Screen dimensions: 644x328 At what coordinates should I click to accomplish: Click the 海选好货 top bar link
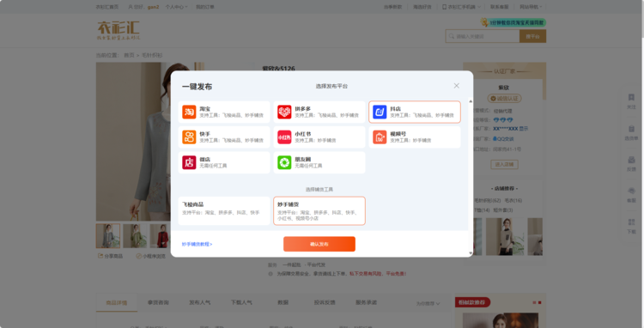pos(422,7)
